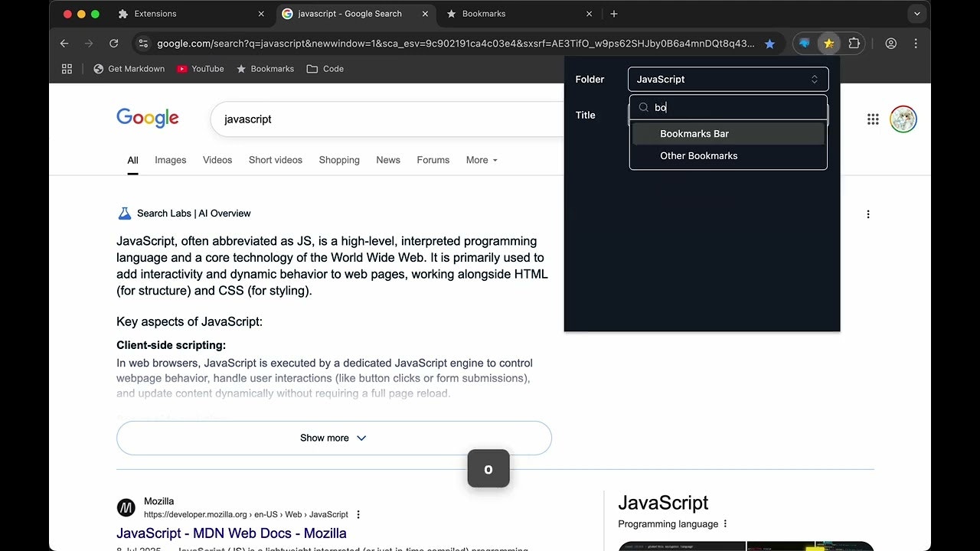The image size is (980, 551).
Task: Open JavaScript knowledge panel options dots
Action: (725, 524)
